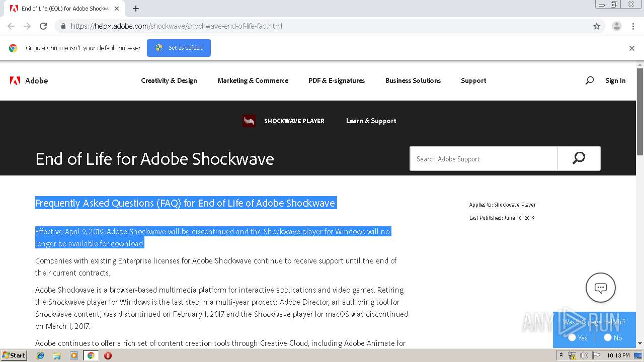Open Marketing & Commerce menu
The width and height of the screenshot is (644, 362).
(253, 80)
